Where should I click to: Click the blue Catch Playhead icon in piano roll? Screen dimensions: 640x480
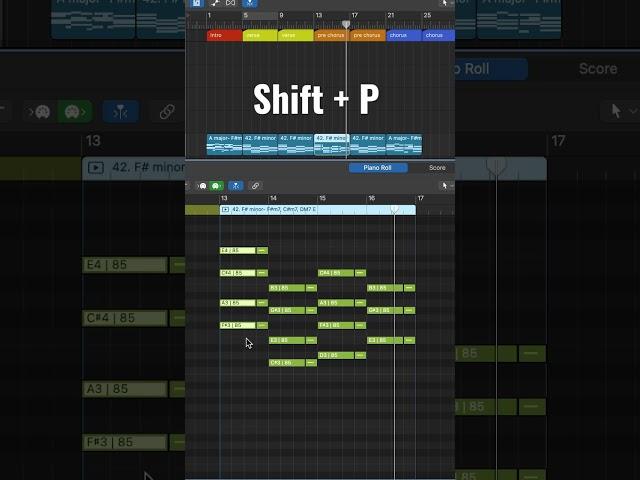point(235,186)
